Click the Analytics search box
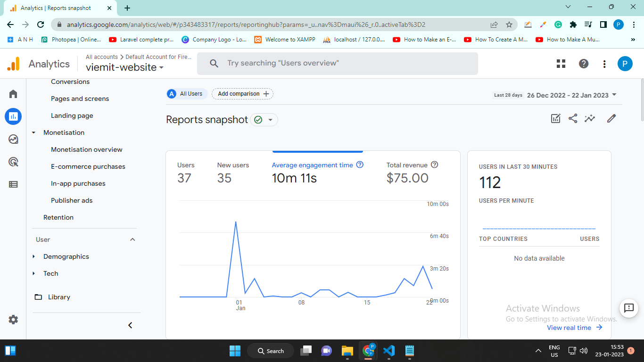 coord(338,63)
